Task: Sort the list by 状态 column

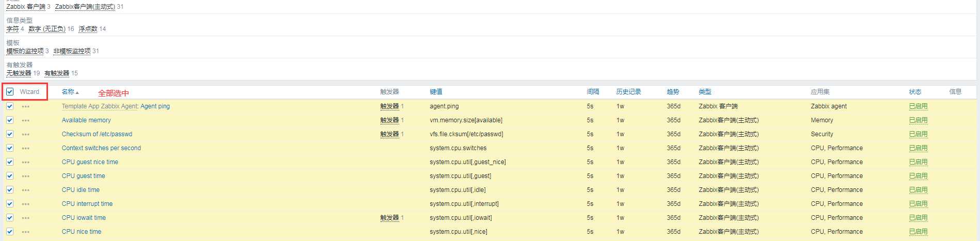Action: tap(915, 92)
